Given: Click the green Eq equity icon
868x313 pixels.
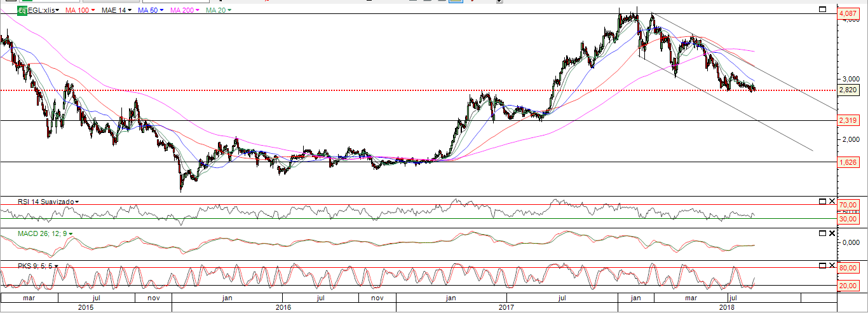Looking at the screenshot, I should (22, 11).
